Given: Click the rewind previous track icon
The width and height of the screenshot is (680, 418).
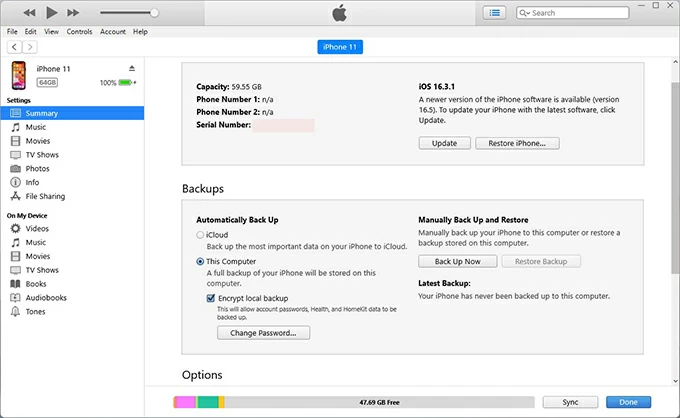Looking at the screenshot, I should (28, 13).
